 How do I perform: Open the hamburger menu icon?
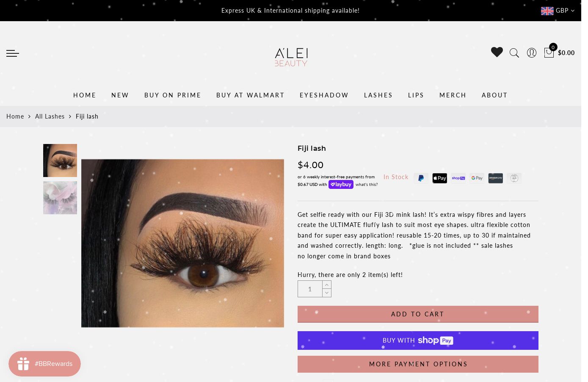point(13,53)
